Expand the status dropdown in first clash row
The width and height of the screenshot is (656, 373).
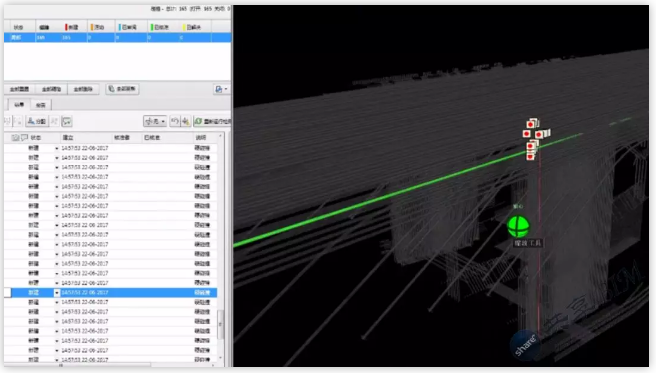coord(56,148)
